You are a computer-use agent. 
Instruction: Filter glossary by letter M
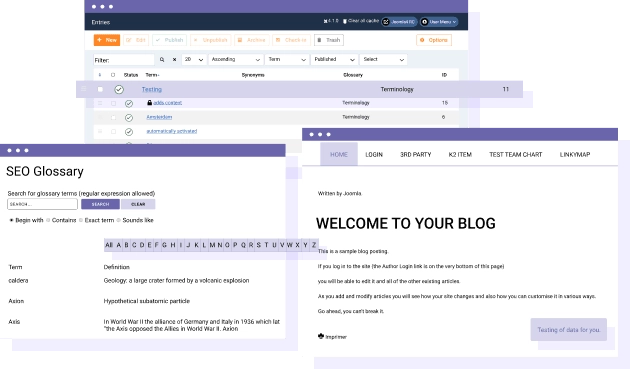point(212,245)
